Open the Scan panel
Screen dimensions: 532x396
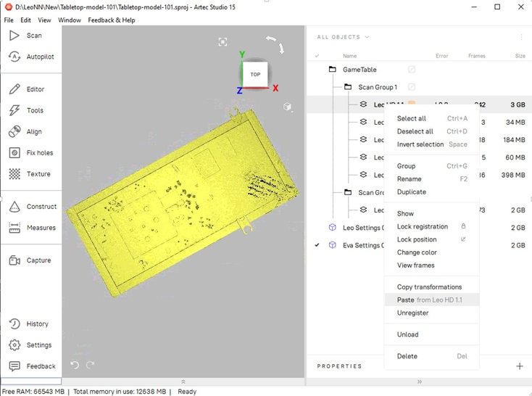[x=25, y=36]
